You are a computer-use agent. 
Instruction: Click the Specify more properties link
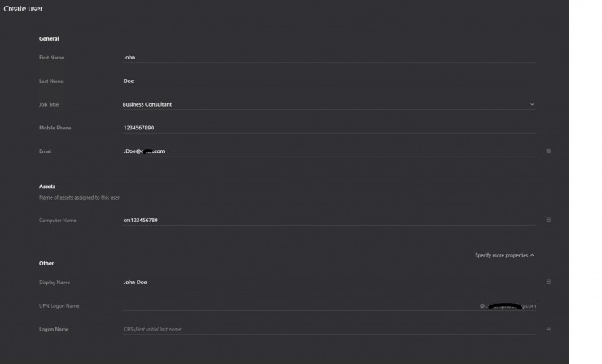[x=501, y=255]
